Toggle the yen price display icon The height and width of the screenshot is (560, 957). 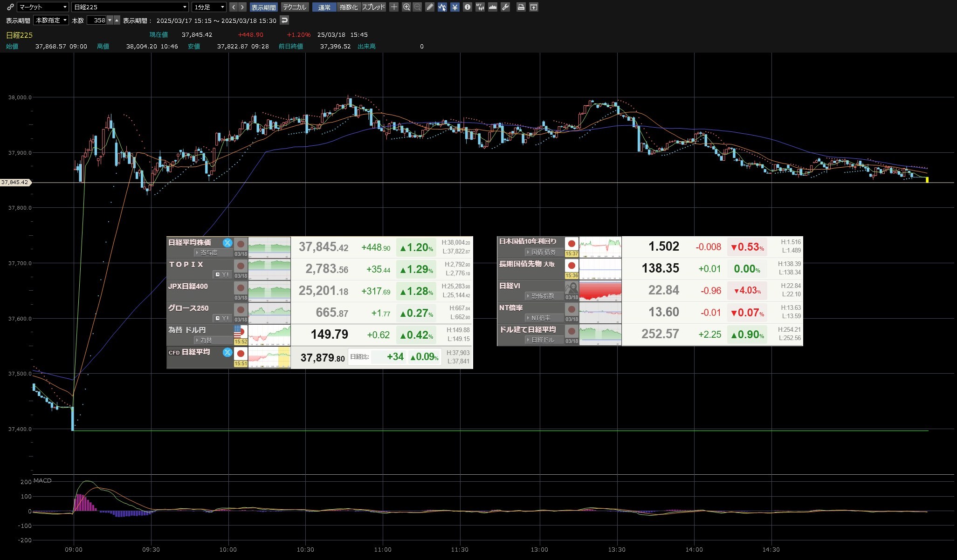[x=454, y=7]
